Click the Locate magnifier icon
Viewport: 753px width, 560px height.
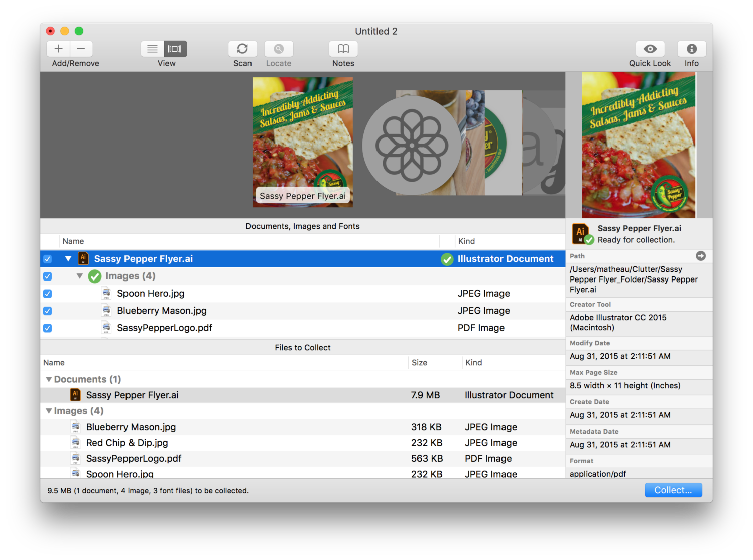click(x=279, y=49)
